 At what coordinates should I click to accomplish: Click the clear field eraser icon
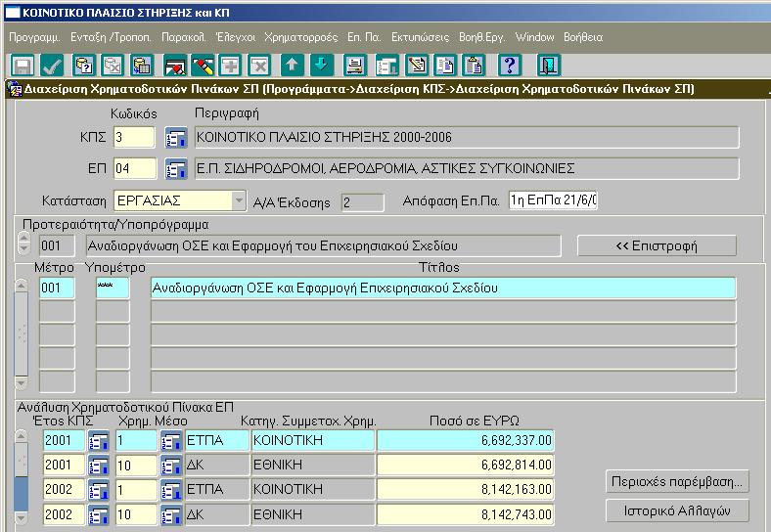coord(203,66)
